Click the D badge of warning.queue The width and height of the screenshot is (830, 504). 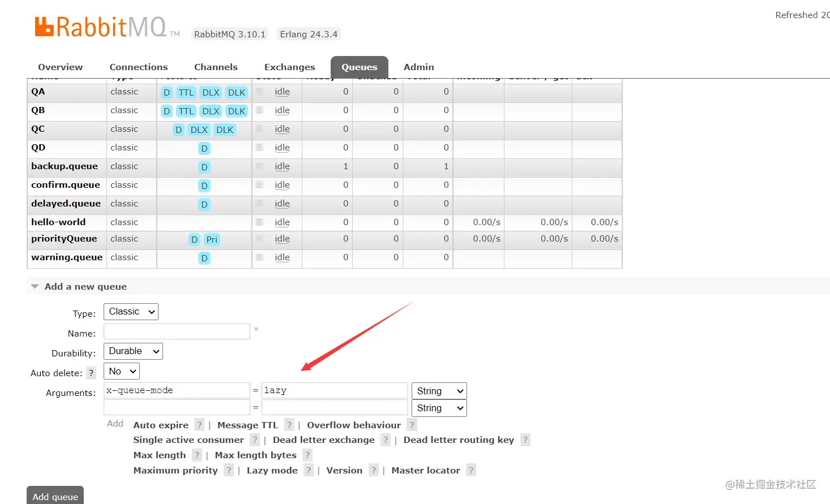(x=204, y=259)
